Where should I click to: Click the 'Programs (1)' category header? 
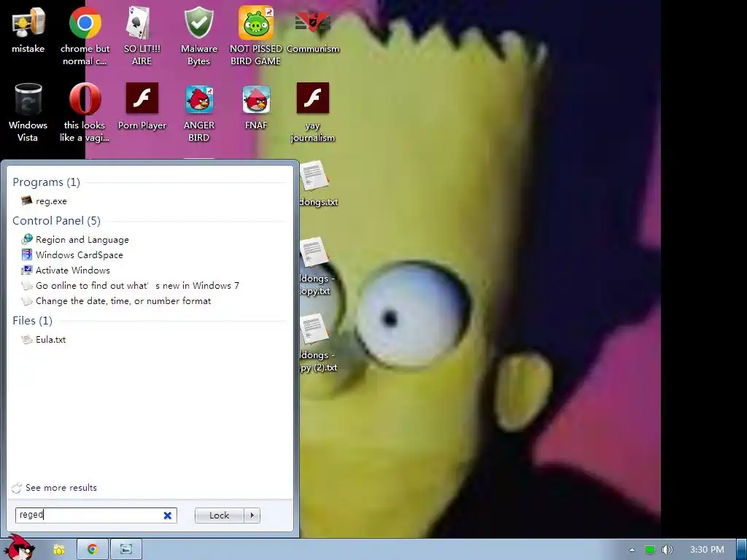pyautogui.click(x=46, y=182)
